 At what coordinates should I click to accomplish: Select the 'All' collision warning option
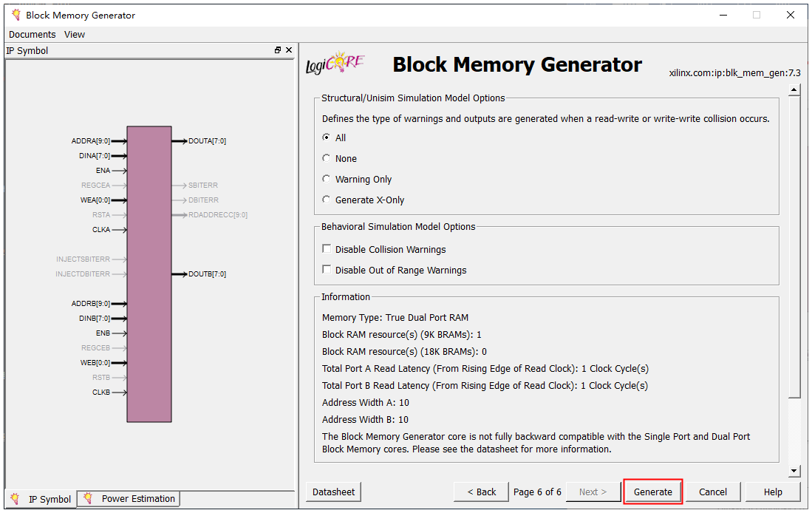(327, 137)
